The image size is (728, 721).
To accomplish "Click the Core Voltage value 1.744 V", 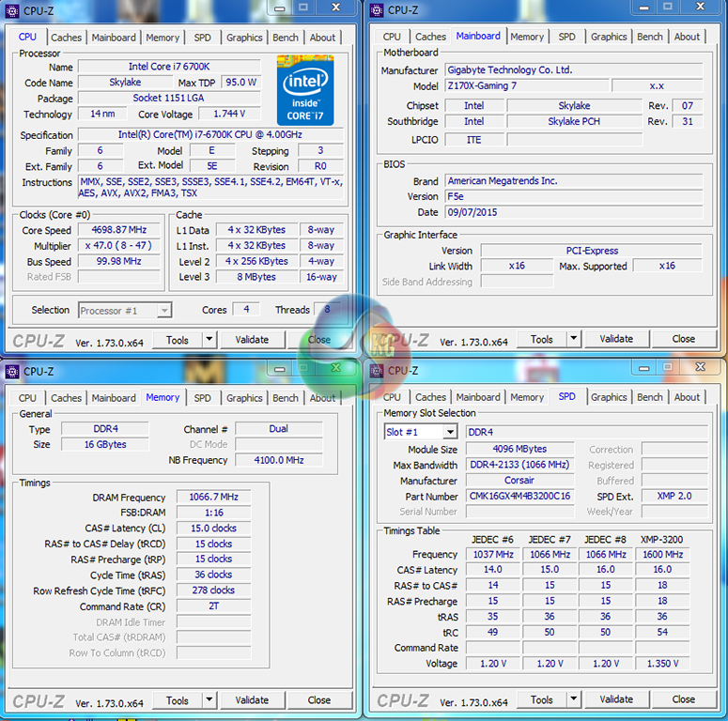I will (229, 114).
